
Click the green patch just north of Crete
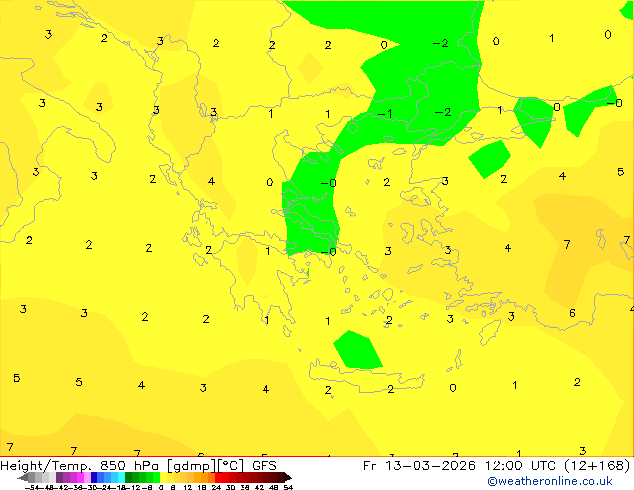357,350
